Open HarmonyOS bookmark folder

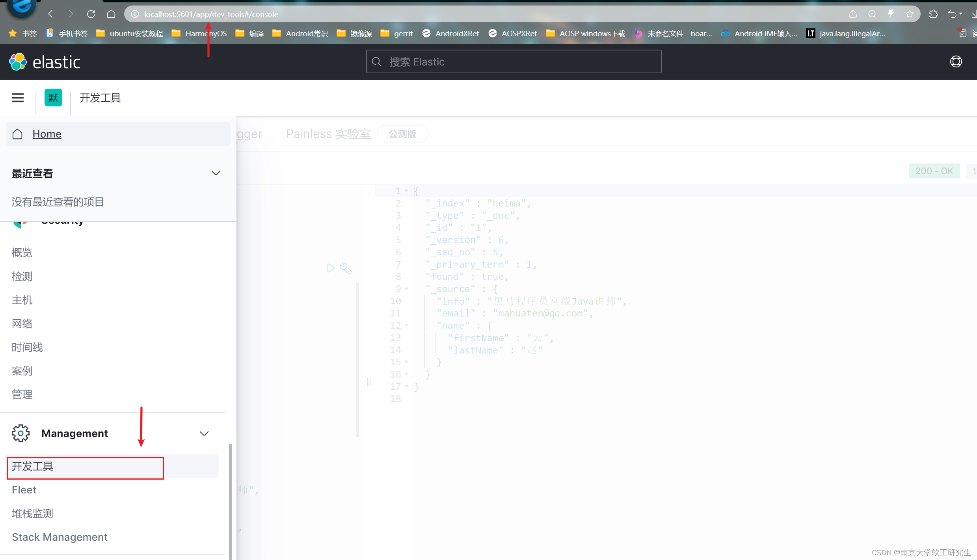(x=199, y=33)
